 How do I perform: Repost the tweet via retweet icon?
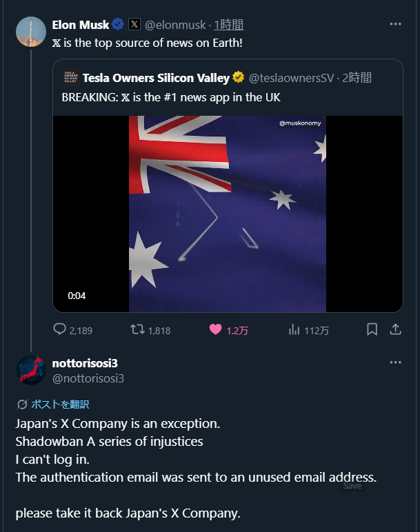tap(138, 330)
